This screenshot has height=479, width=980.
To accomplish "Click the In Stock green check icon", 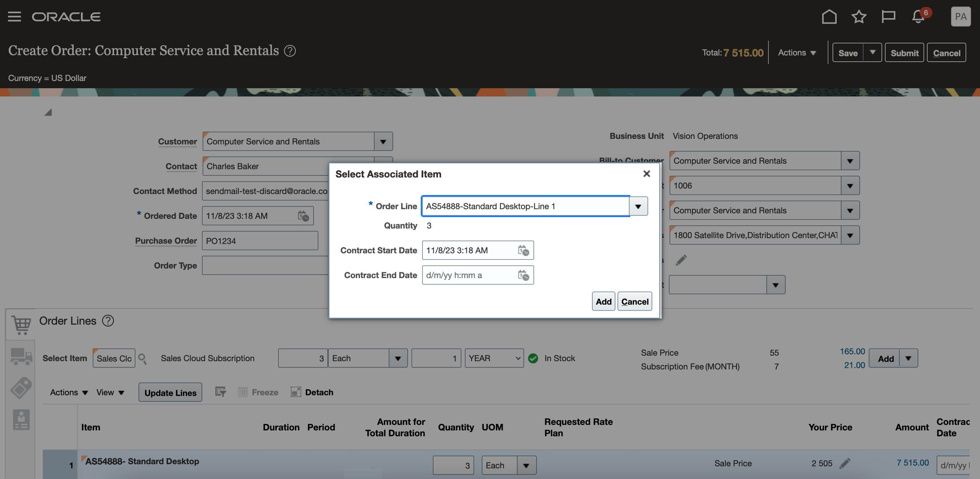I will point(533,358).
